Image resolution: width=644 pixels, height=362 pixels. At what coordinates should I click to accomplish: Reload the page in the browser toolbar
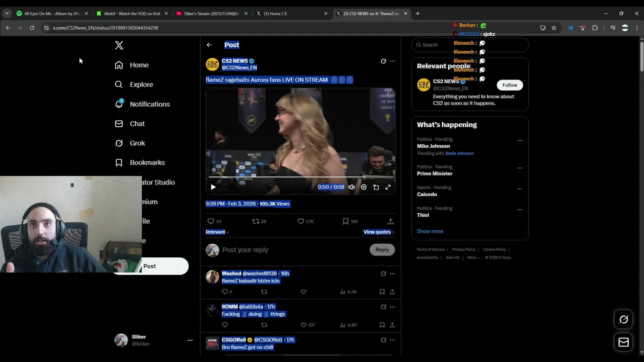pos(32,28)
